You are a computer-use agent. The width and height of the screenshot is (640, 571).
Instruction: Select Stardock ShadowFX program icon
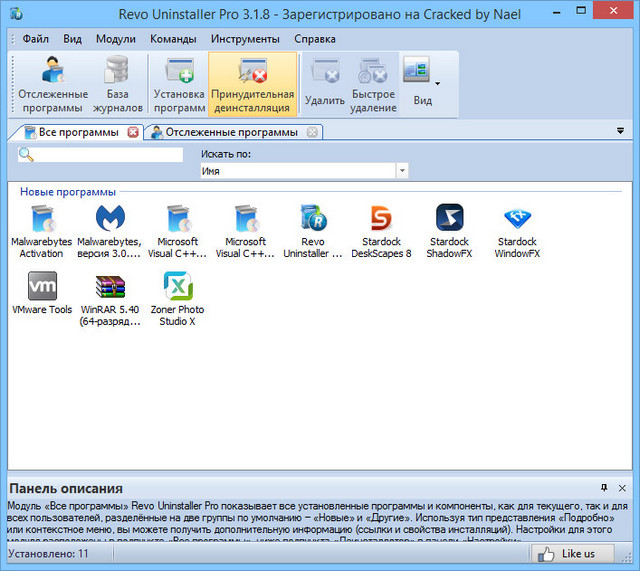[x=449, y=230]
